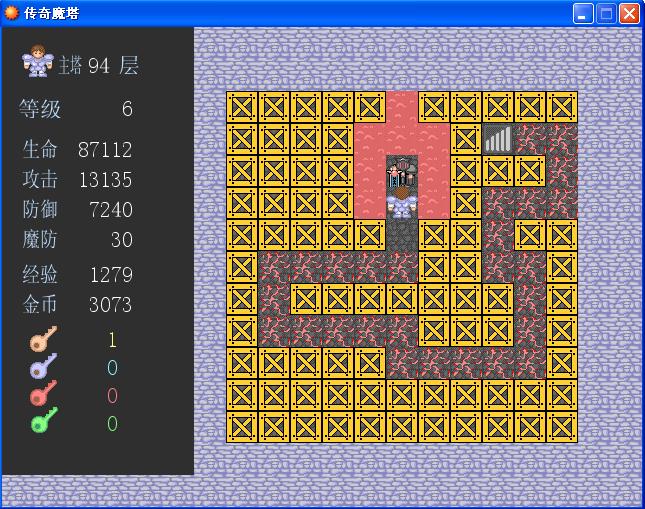The height and width of the screenshot is (509, 645).
Task: Click the staircase tile on the map
Action: 498,139
